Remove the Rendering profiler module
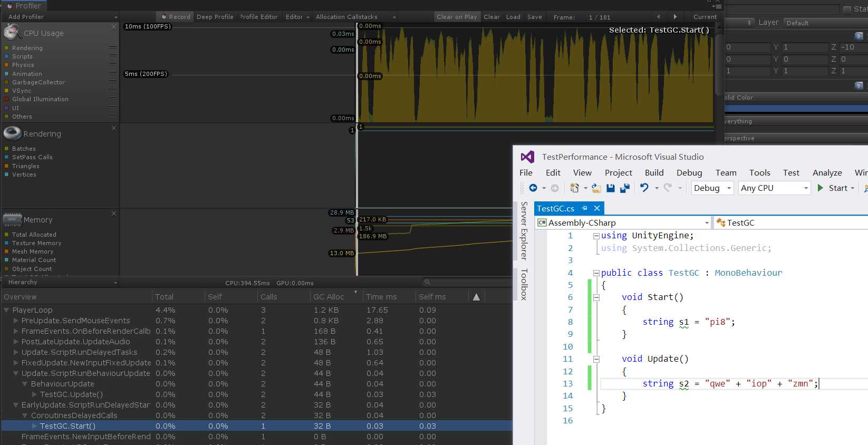Image resolution: width=868 pixels, height=445 pixels. click(x=114, y=128)
